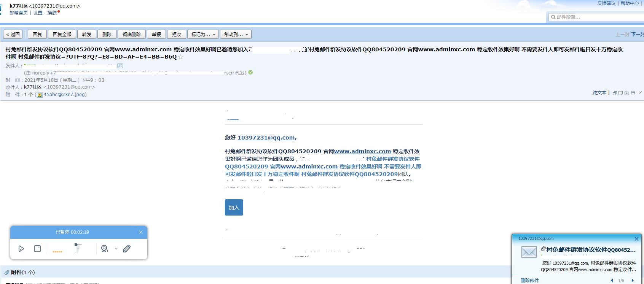The image size is (644, 284).
Task: Click the green verified sender help icon
Action: [x=250, y=72]
